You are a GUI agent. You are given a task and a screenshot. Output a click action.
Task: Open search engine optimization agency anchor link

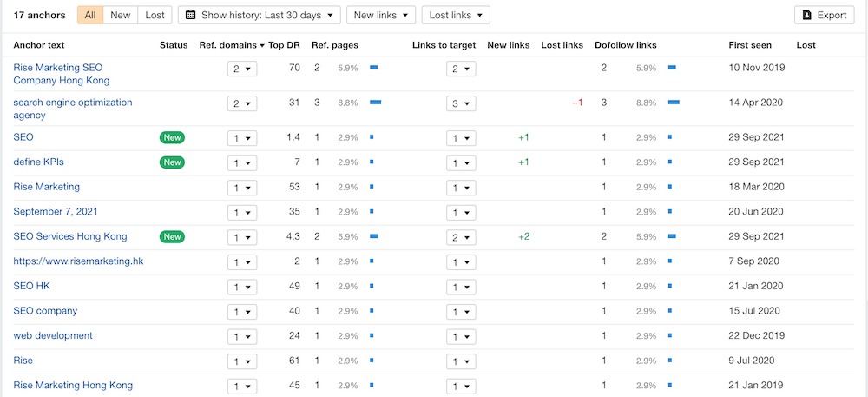(73, 109)
